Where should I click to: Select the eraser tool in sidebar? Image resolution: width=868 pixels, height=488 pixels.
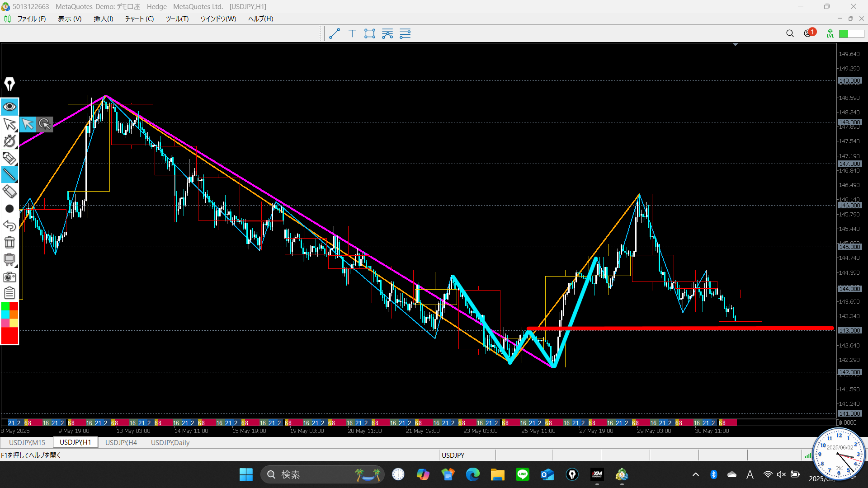pos(9,192)
